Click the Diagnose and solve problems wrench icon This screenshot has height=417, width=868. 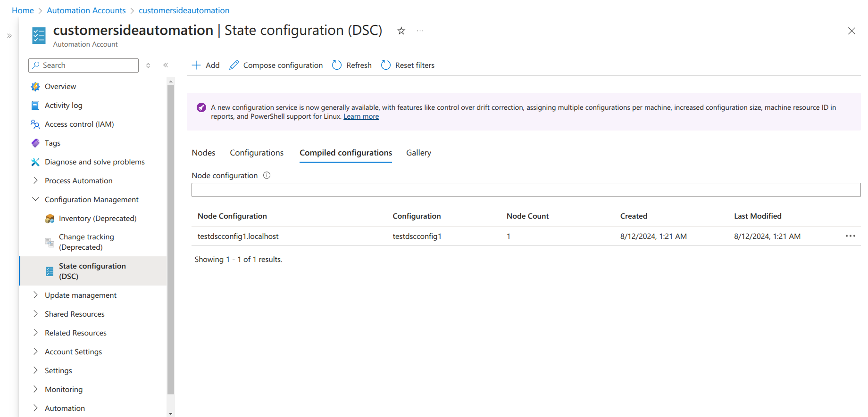35,162
